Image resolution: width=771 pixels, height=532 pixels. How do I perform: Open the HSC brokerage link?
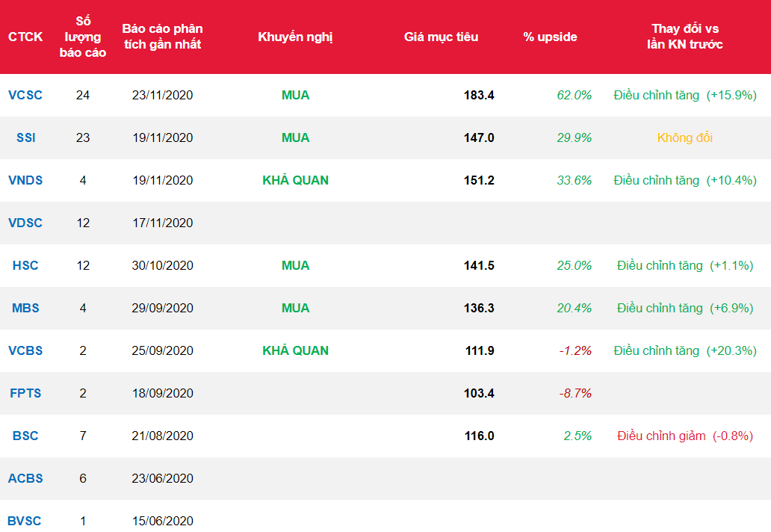click(x=25, y=265)
